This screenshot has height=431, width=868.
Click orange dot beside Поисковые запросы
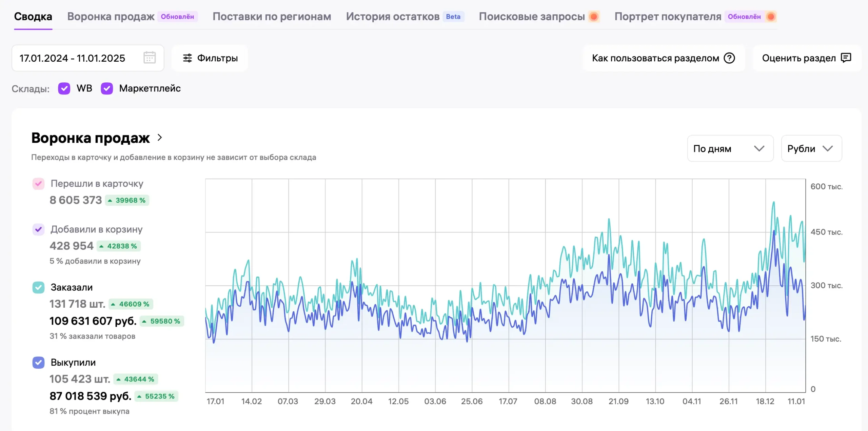pyautogui.click(x=593, y=16)
